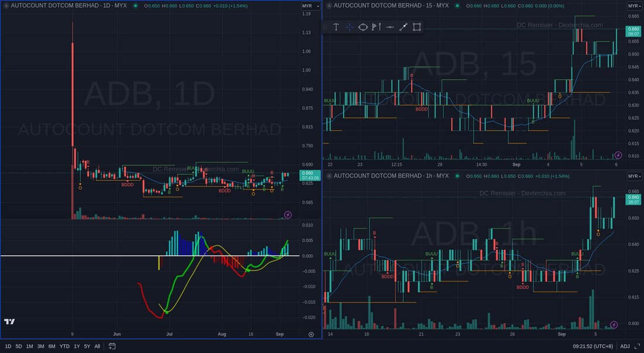Open Go to date calendar
644x353 pixels.
tap(112, 347)
